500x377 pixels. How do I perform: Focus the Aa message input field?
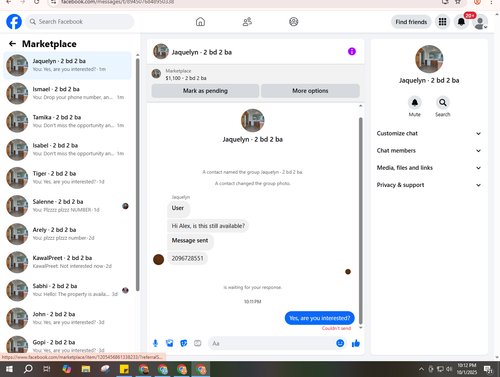[272, 343]
